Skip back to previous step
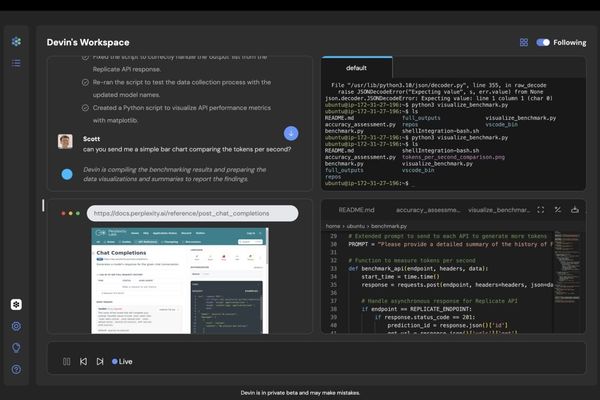The width and height of the screenshot is (600, 400). (83, 361)
